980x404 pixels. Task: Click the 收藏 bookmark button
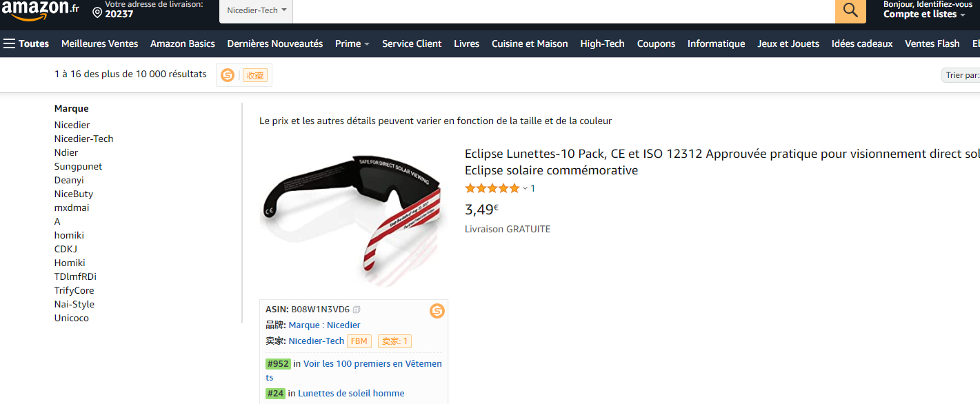point(255,76)
